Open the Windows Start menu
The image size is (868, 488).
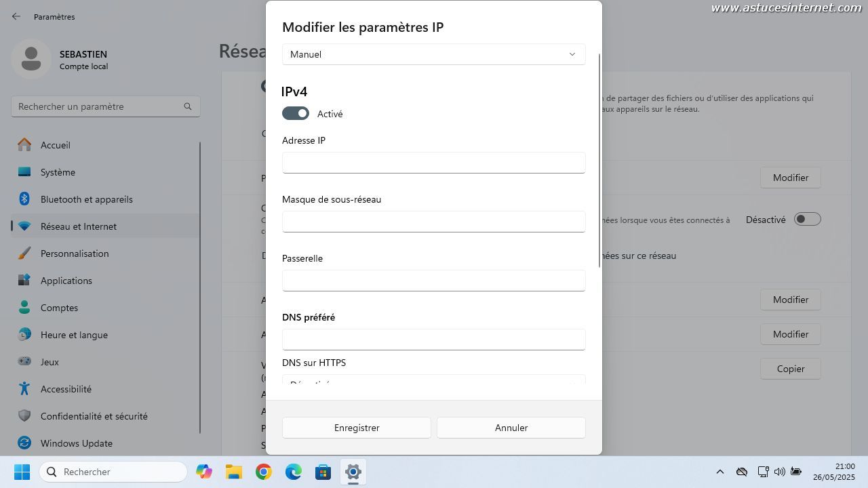coord(22,472)
